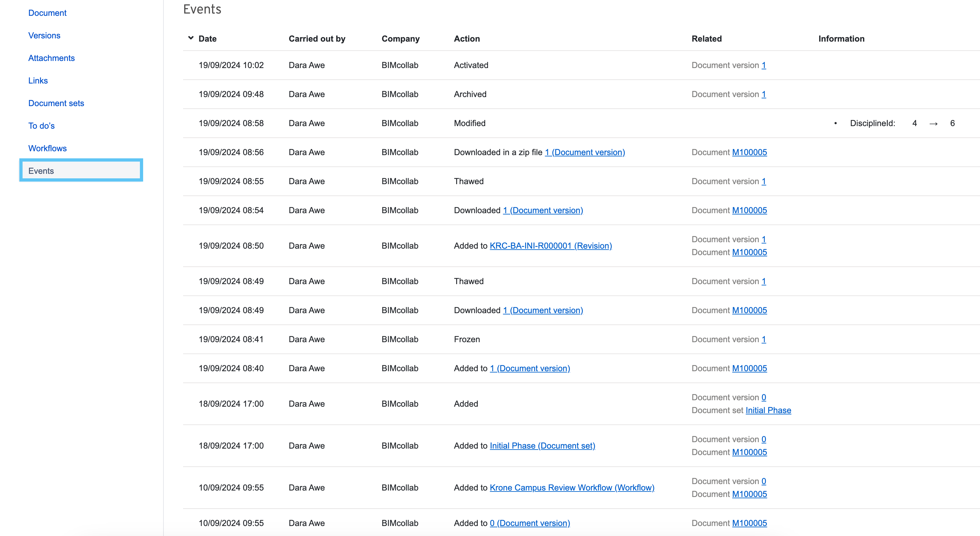The width and height of the screenshot is (980, 536).
Task: Open Document M100005 in the 08:40 row
Action: tap(750, 368)
